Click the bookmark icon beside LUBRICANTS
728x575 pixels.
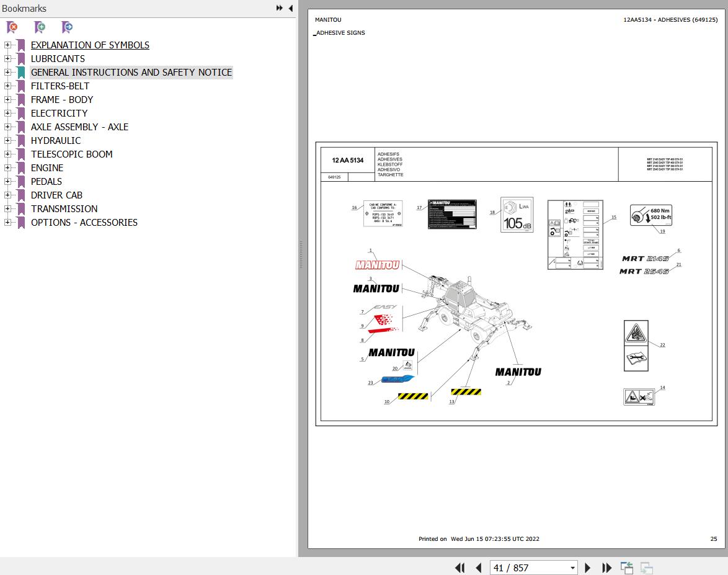click(21, 58)
